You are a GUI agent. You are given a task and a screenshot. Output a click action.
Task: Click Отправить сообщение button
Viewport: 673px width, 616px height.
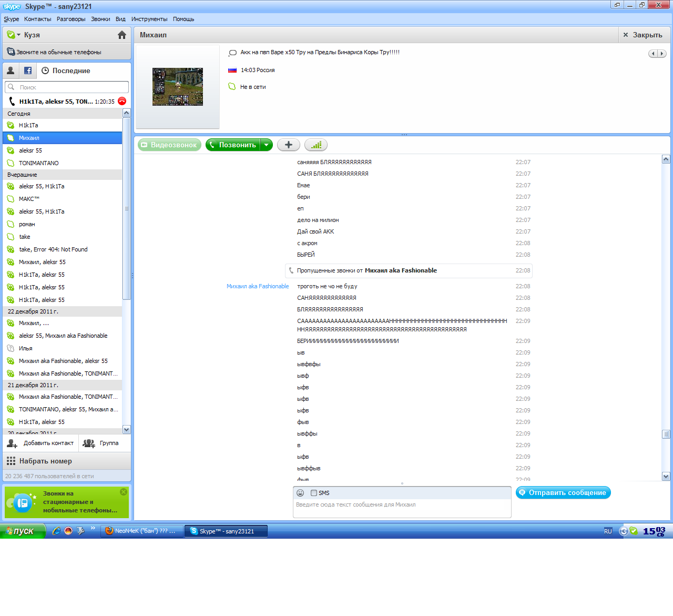coord(563,493)
